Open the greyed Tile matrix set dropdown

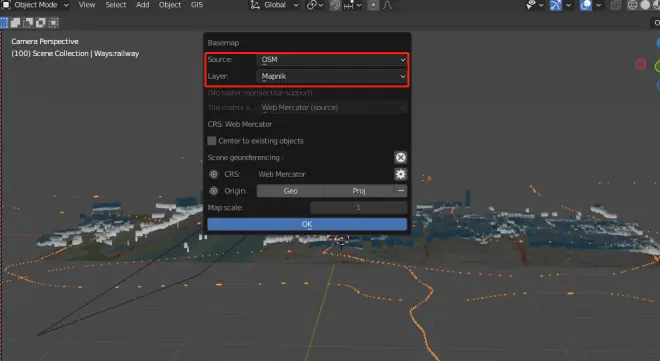tap(332, 107)
